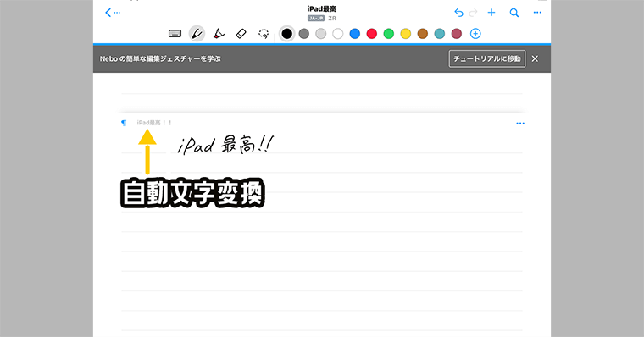Pick the teal pen color
The width and height of the screenshot is (644, 337).
pos(440,34)
